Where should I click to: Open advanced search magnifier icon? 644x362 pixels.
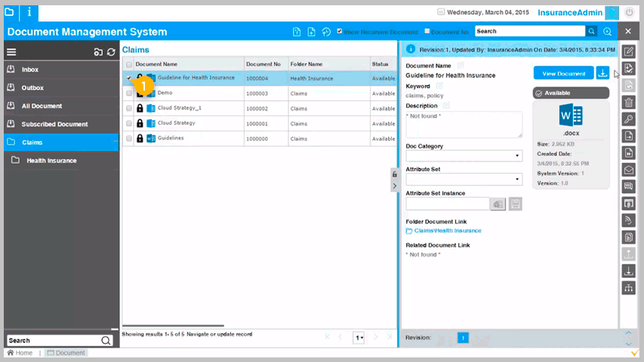(x=608, y=32)
